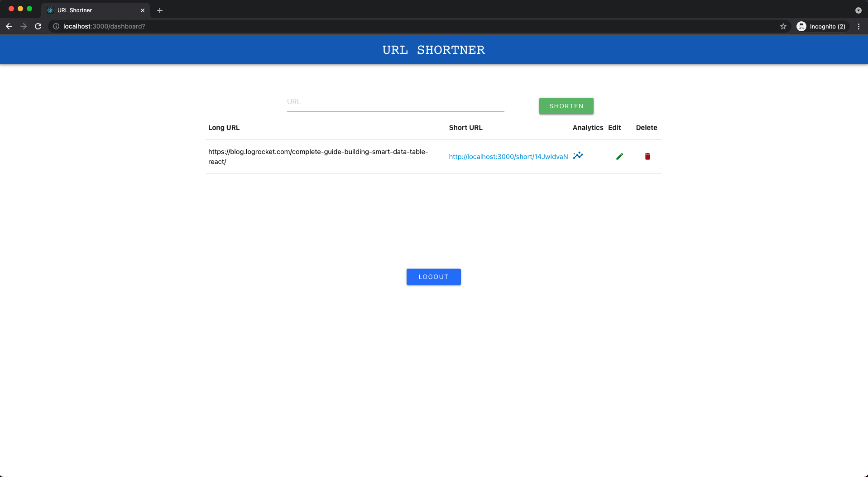Open a new browser tab
This screenshot has width=868, height=477.
coord(159,10)
